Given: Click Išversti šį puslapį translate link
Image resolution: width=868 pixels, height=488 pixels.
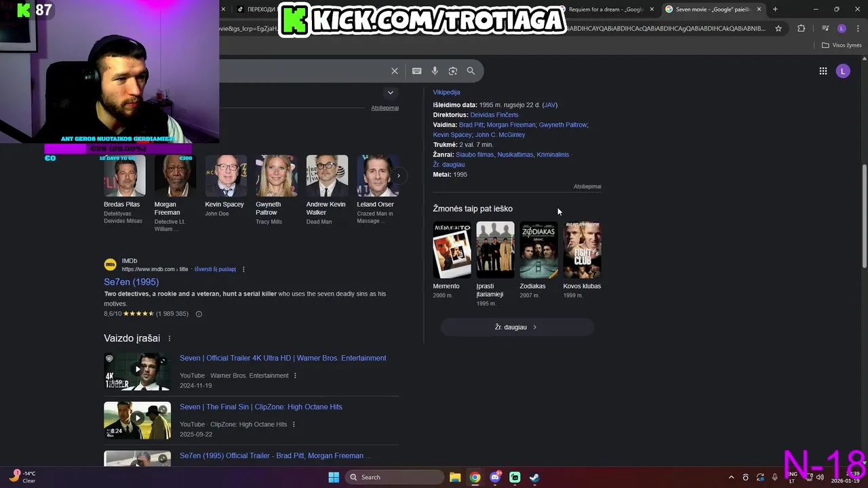Looking at the screenshot, I should tap(215, 269).
